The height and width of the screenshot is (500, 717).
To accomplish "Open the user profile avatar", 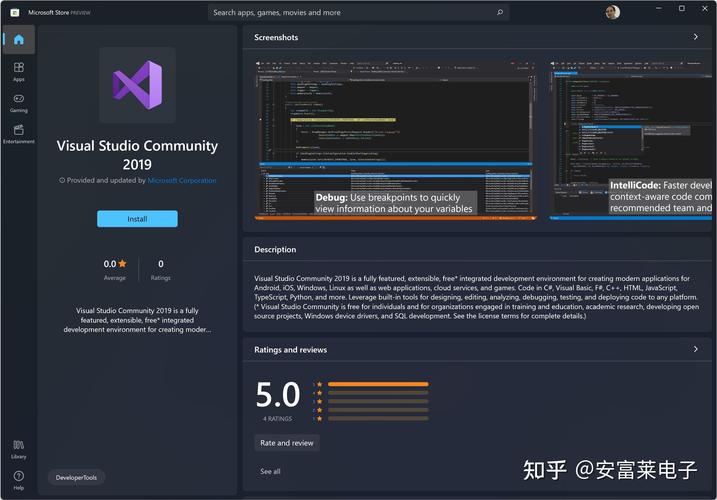I will click(x=613, y=12).
